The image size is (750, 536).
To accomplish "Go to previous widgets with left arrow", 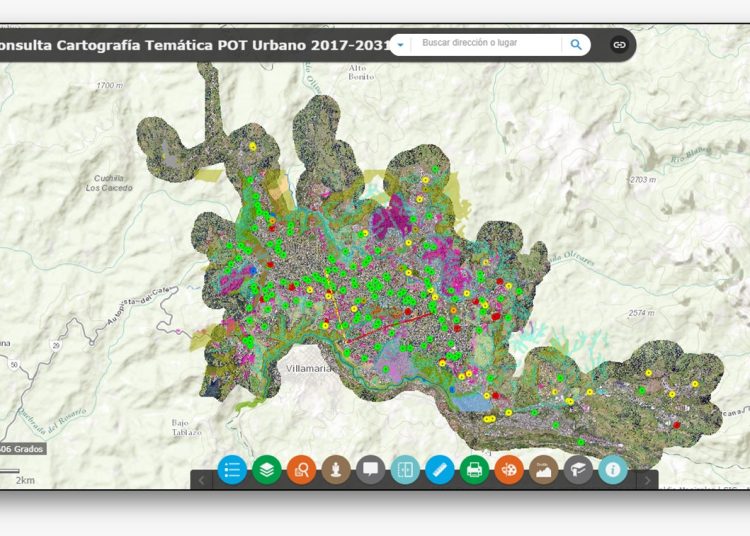I will point(201,480).
